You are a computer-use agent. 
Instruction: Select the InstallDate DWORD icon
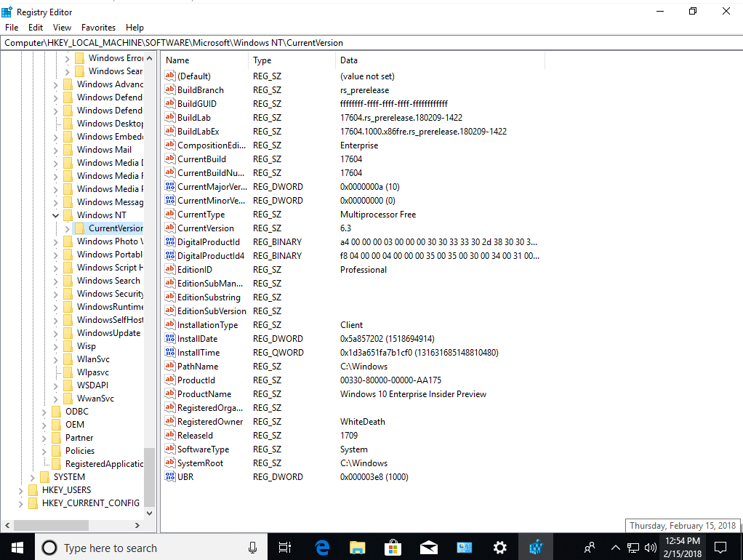pyautogui.click(x=169, y=339)
